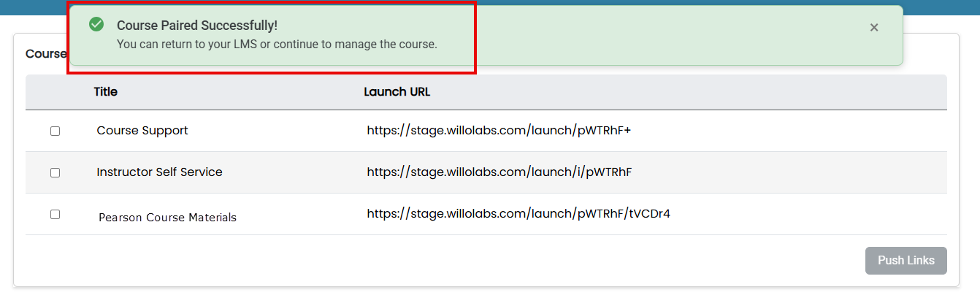The image size is (980, 306).
Task: Select the Course Support title text
Action: 142,131
